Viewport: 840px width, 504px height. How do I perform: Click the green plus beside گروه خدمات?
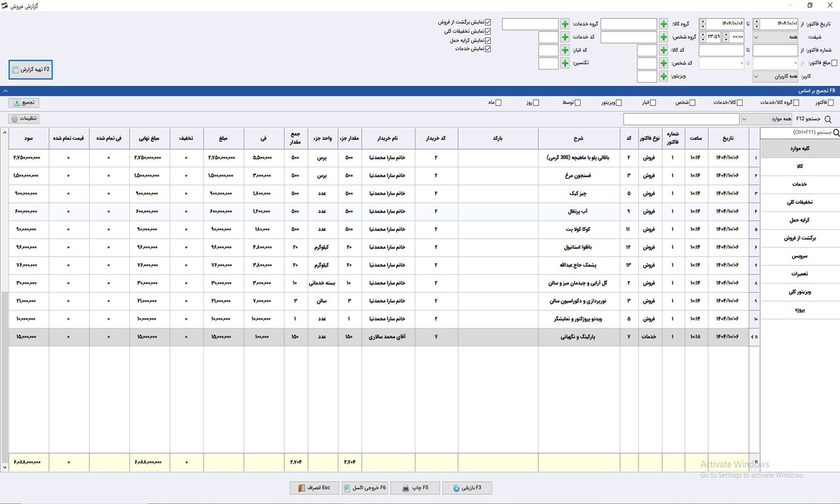(565, 24)
